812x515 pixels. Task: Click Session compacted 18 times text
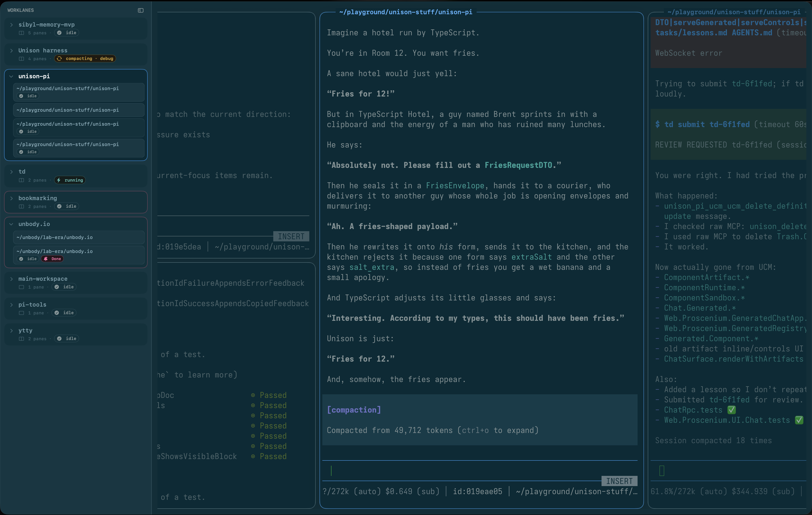click(x=713, y=441)
